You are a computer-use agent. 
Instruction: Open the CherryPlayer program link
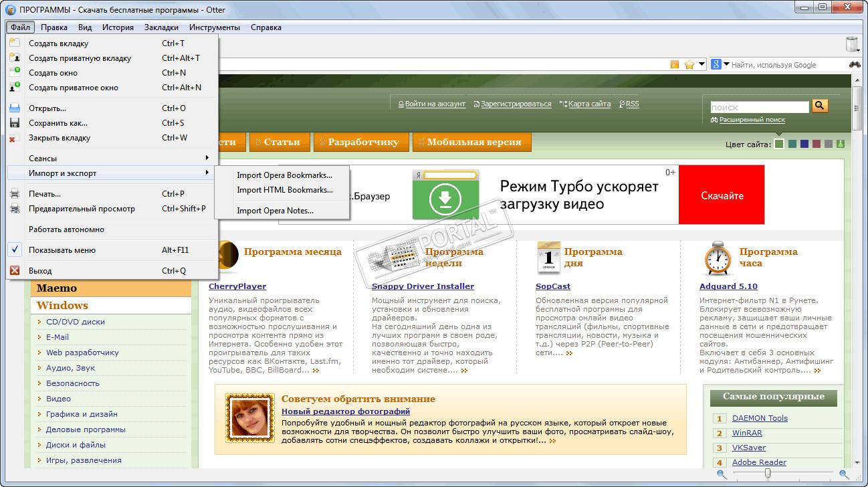(x=237, y=286)
